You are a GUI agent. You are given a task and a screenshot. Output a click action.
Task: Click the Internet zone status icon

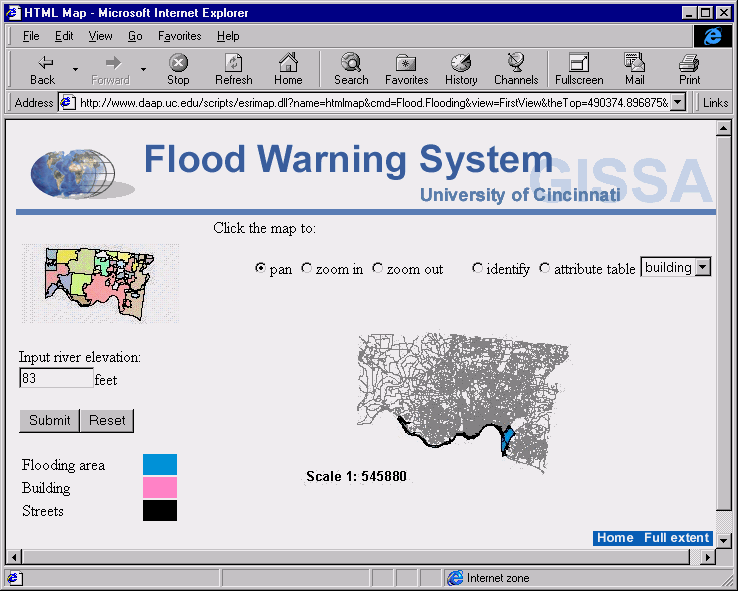tap(455, 578)
